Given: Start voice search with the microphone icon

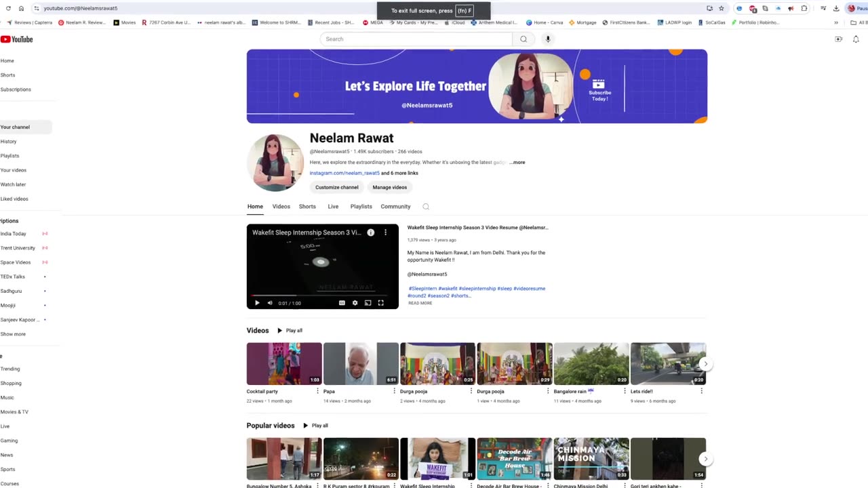Looking at the screenshot, I should point(548,39).
